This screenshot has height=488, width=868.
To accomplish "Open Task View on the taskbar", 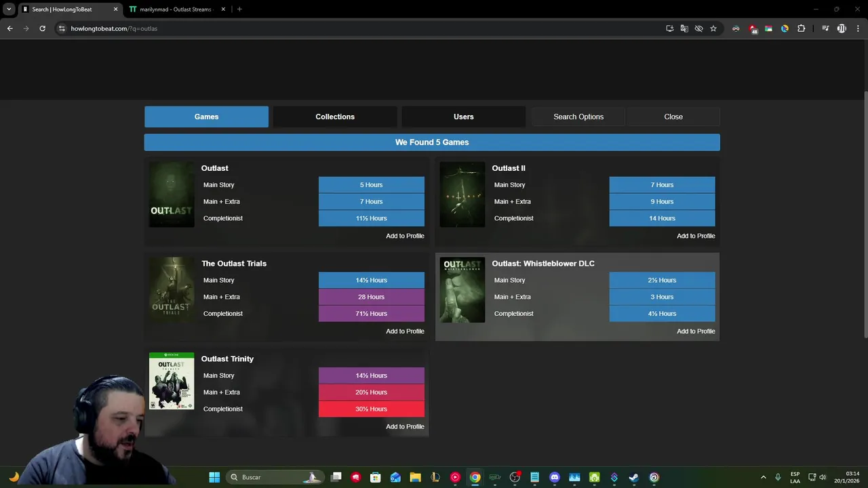I will coord(336,477).
